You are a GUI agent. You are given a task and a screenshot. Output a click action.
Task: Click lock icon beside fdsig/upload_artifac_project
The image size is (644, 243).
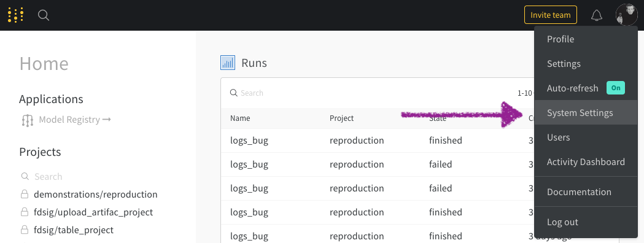point(25,212)
